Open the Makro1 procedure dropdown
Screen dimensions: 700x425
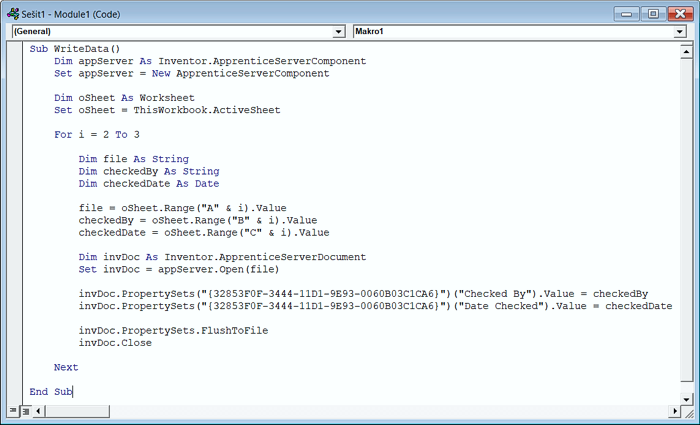tap(680, 31)
